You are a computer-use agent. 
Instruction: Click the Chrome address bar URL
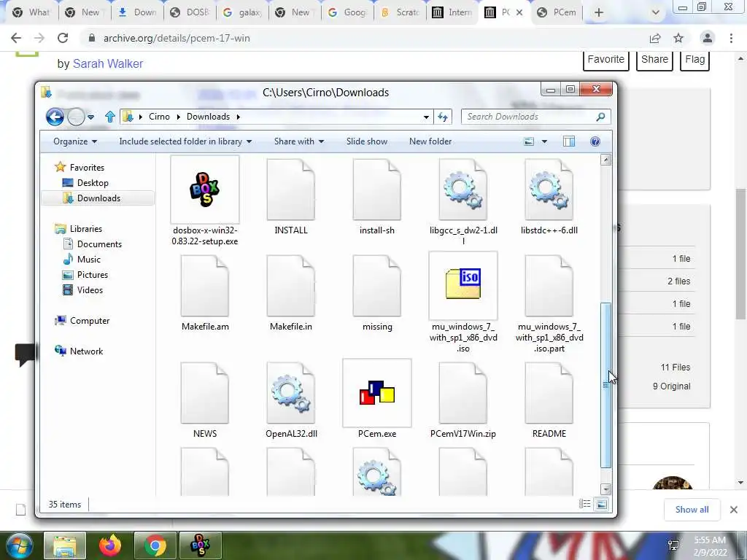(177, 38)
